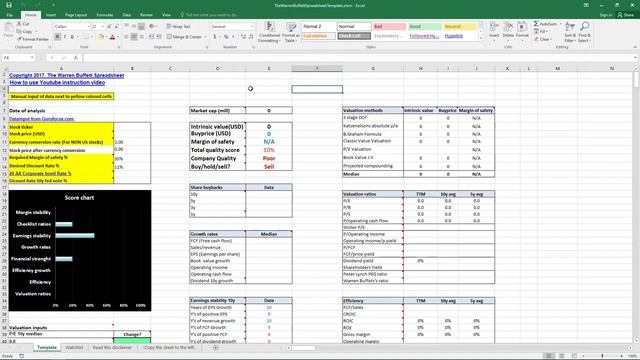Open the File tab

coord(9,15)
